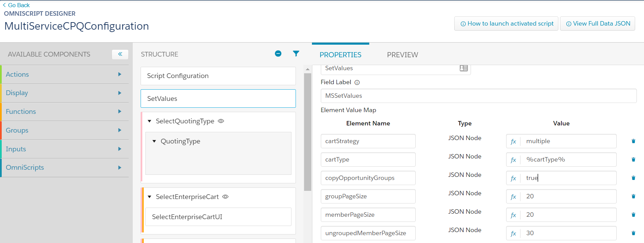Delete the memberPageSize row

[x=633, y=215]
